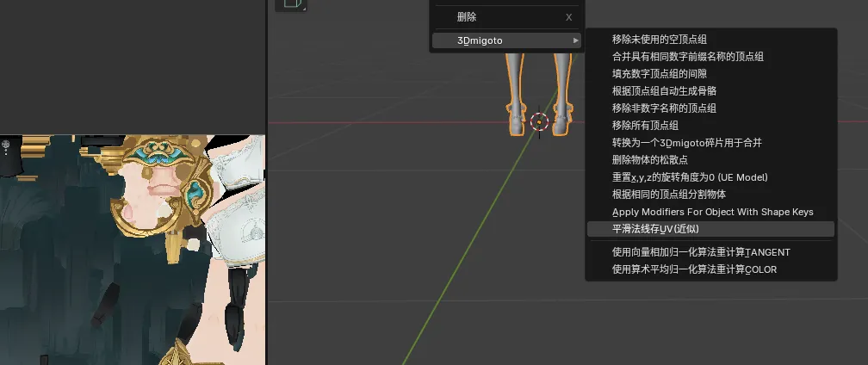Viewport: 868px width, 365px height.
Task: Select Apply Modifiers For Object With Shape Keys
Action: coord(710,212)
